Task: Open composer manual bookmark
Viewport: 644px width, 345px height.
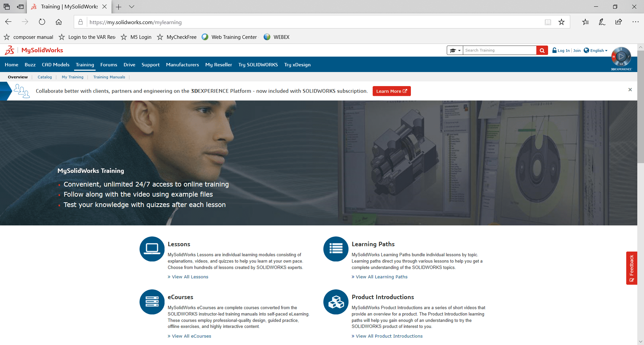Action: pos(29,37)
